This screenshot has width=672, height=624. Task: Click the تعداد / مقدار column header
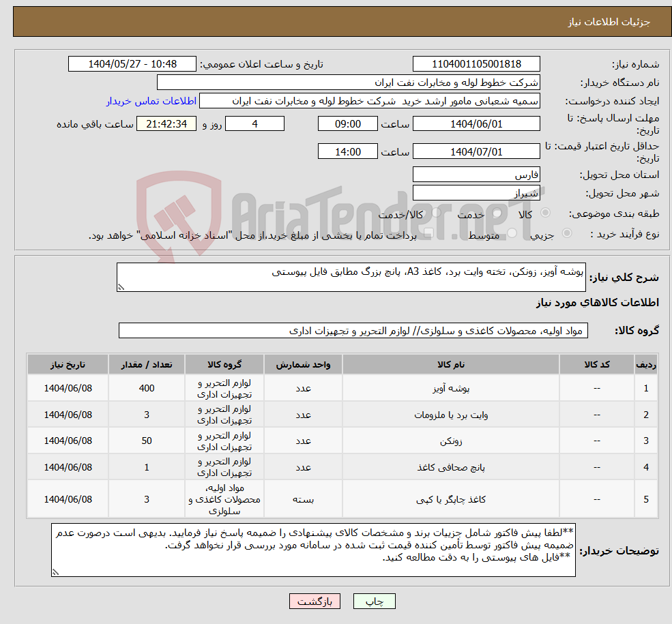pyautogui.click(x=147, y=364)
